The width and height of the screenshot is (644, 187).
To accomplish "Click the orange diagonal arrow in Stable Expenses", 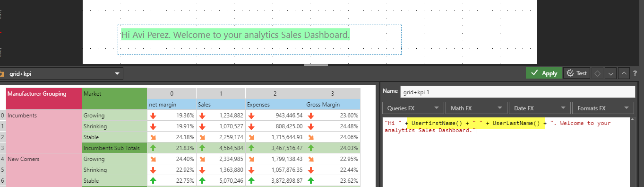I will pos(251,137).
